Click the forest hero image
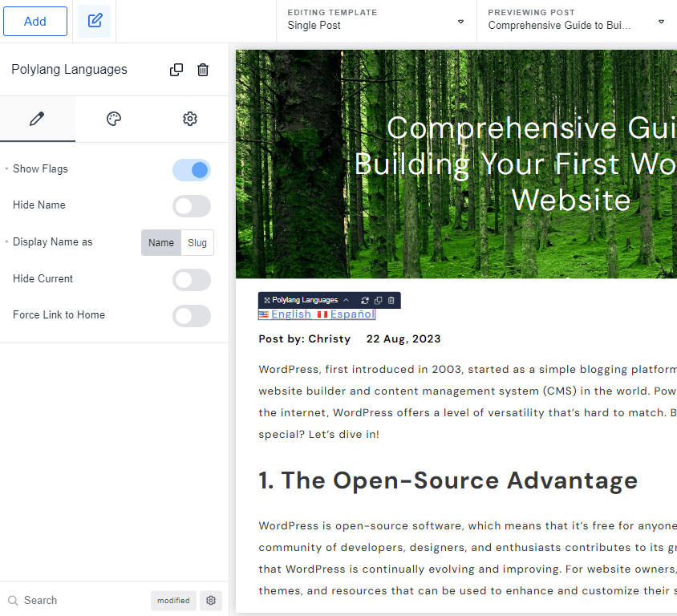This screenshot has width=677, height=616. click(x=456, y=164)
